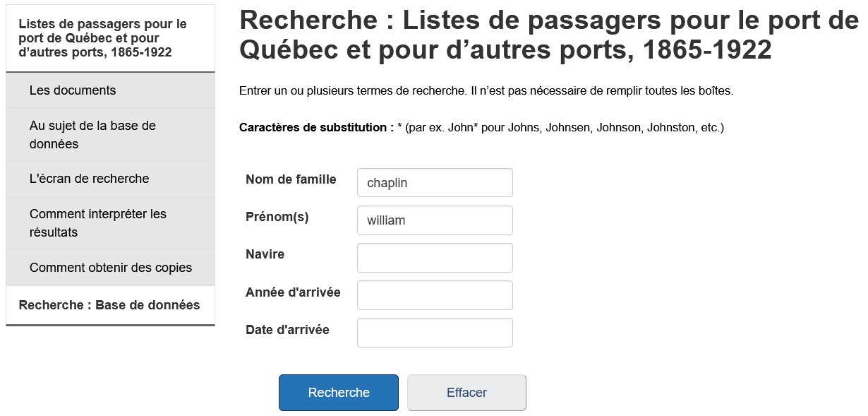This screenshot has height=416, width=868.
Task: Clear the form with the Effacer button
Action: (x=466, y=393)
